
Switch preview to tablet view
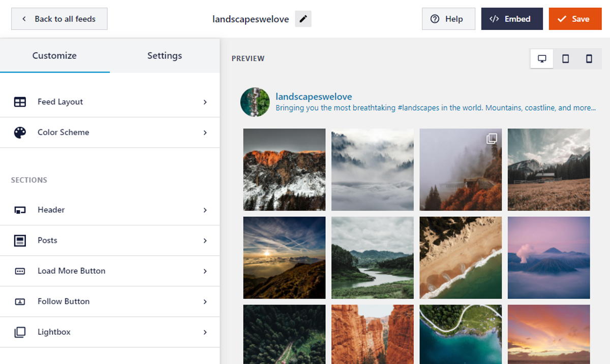pos(565,59)
